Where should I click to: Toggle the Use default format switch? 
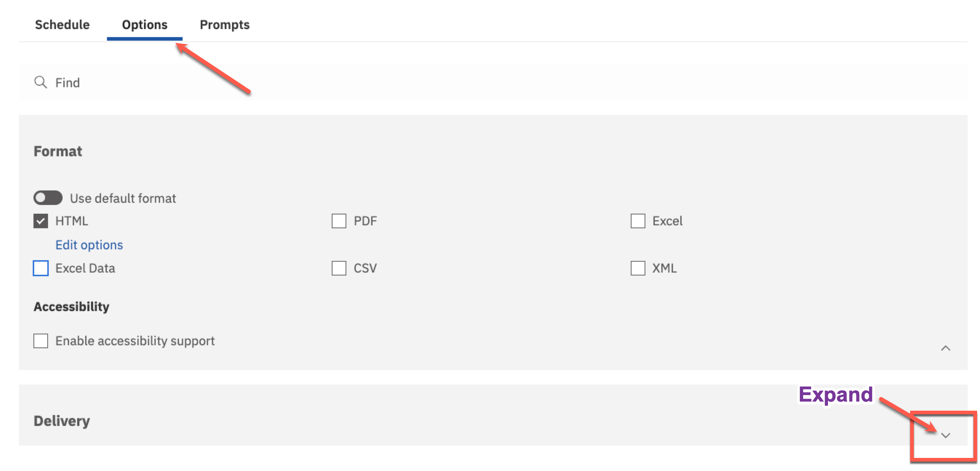[48, 198]
